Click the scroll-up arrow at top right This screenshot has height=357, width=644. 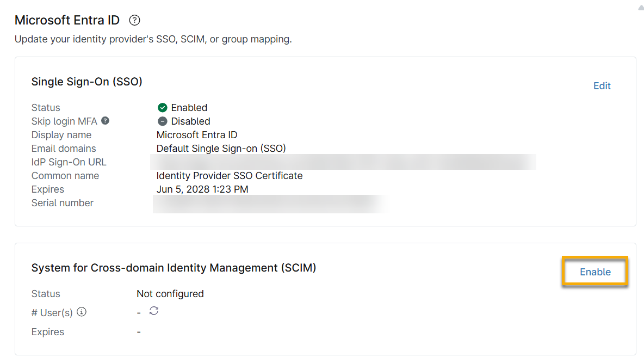[640, 7]
